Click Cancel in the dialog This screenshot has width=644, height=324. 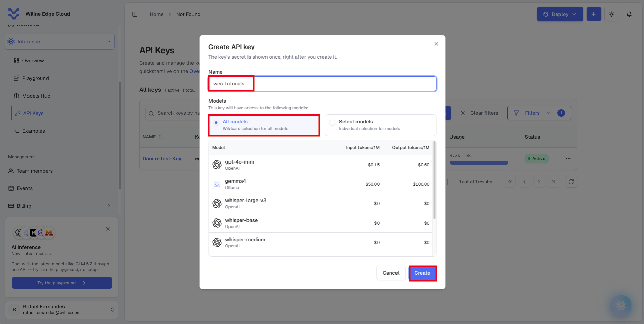coord(391,273)
